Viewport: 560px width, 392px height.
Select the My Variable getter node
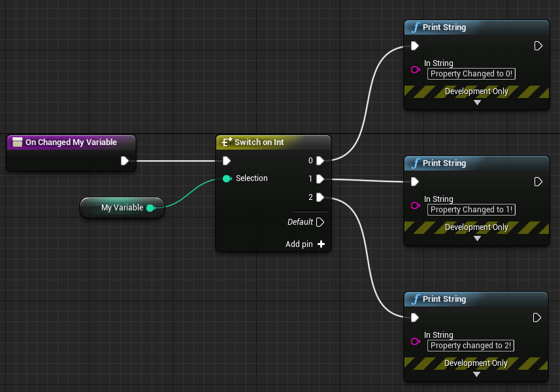122,208
